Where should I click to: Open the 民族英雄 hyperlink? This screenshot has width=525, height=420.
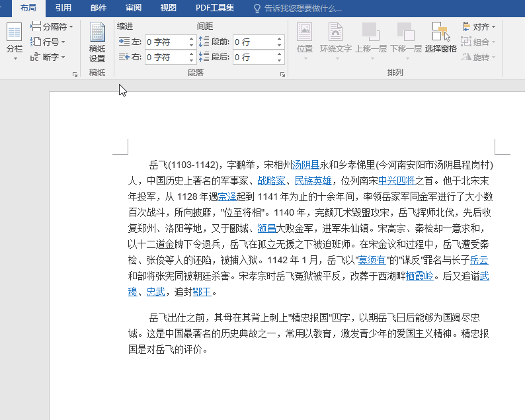(313, 181)
